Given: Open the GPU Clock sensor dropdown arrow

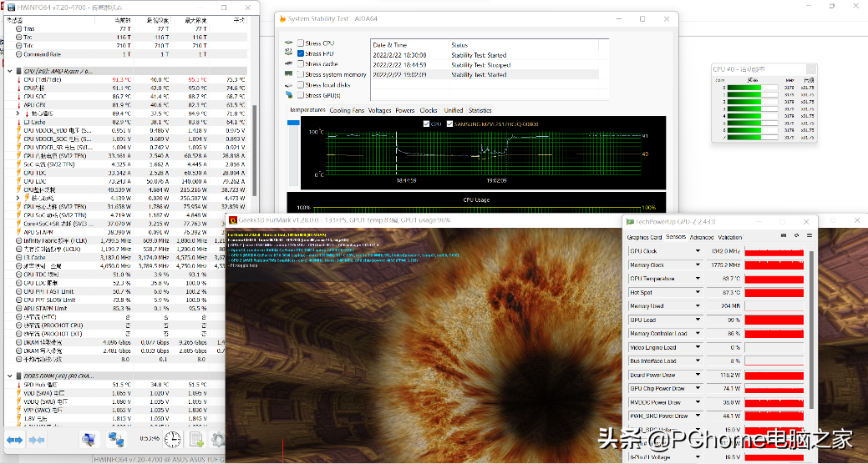Looking at the screenshot, I should (x=698, y=251).
